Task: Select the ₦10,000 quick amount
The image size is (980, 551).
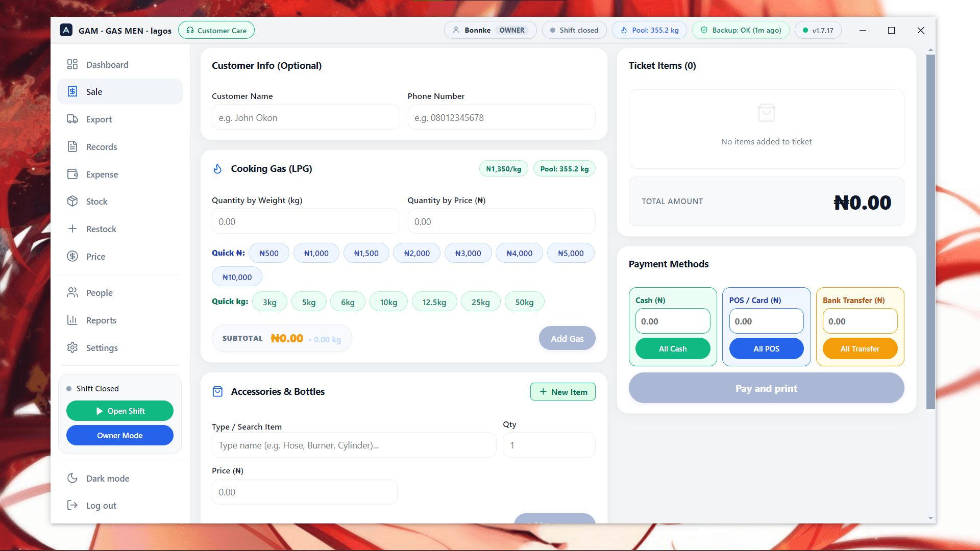Action: click(x=237, y=277)
